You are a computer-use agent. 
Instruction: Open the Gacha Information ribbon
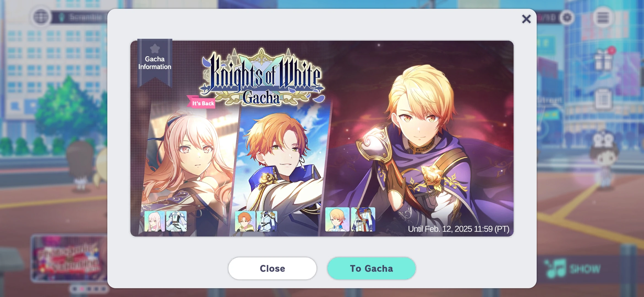[155, 63]
